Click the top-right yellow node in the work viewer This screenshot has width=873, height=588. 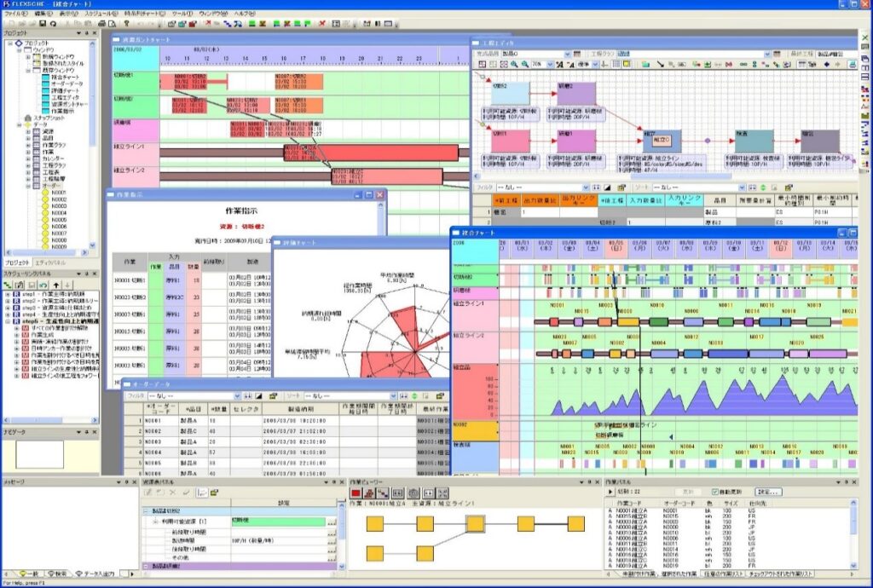point(575,524)
